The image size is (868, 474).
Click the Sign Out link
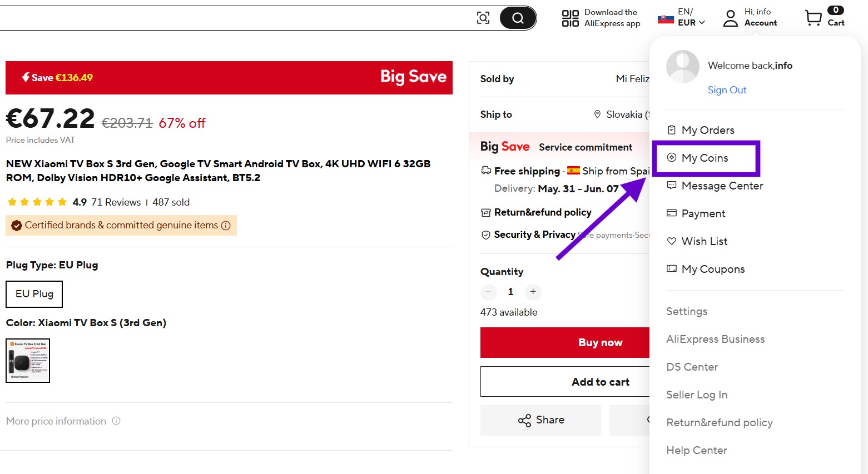click(727, 90)
